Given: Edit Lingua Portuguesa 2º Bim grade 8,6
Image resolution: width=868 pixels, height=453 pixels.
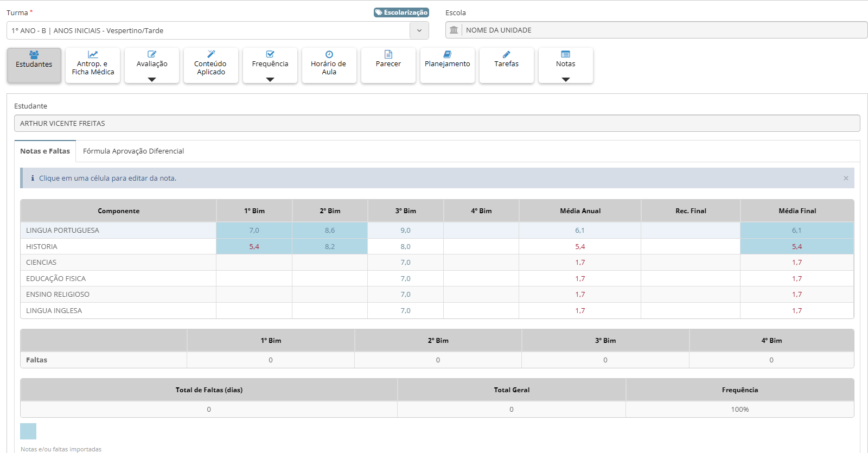Looking at the screenshot, I should pos(330,230).
